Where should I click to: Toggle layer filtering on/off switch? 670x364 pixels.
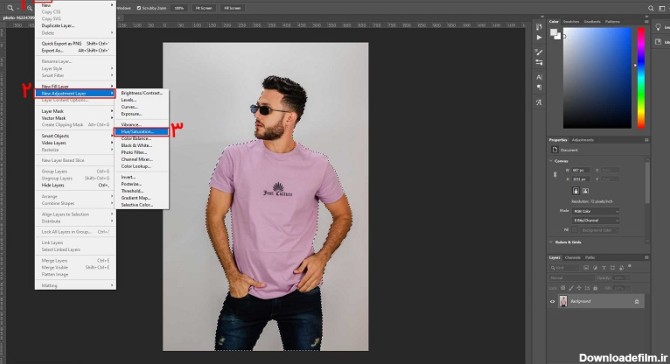tap(630, 266)
